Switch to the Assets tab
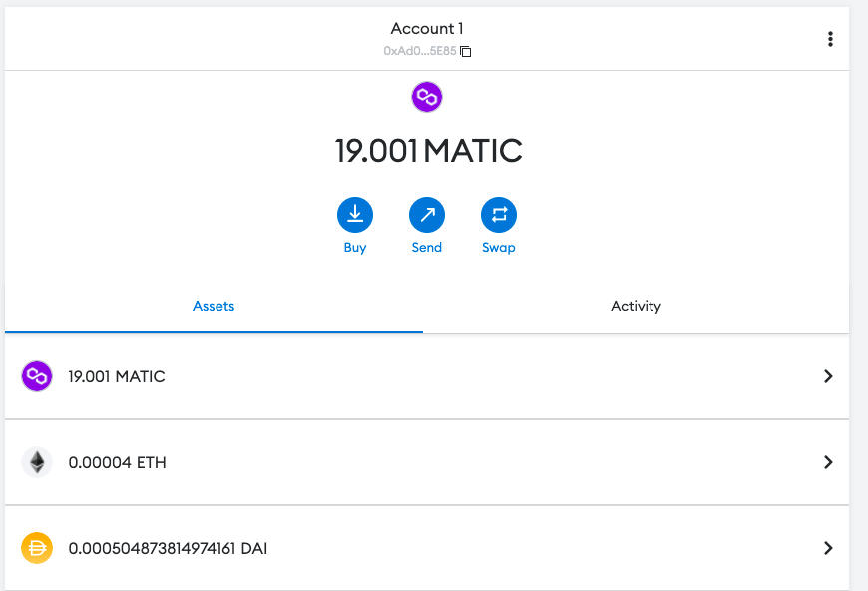Screen dimensions: 868x591 tap(214, 306)
